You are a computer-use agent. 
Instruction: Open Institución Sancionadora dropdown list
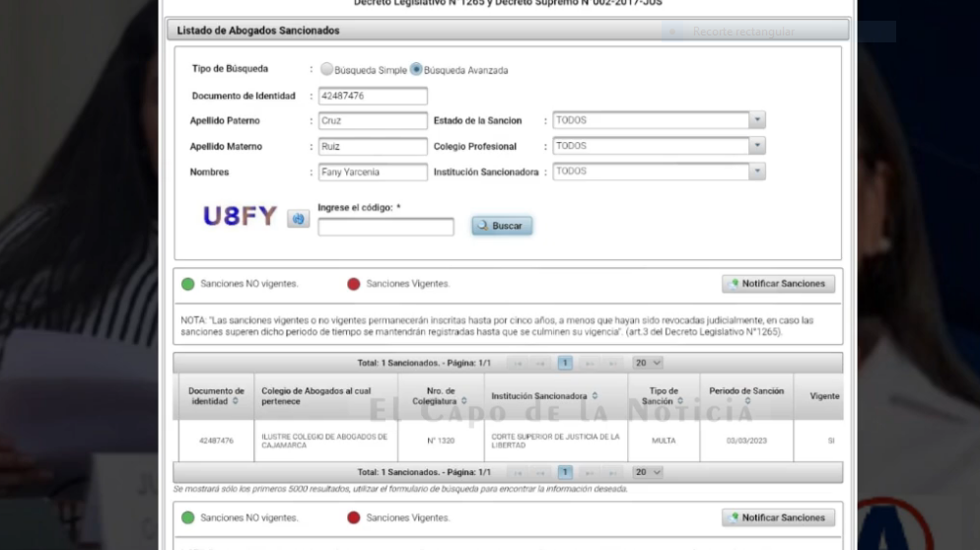(x=756, y=172)
